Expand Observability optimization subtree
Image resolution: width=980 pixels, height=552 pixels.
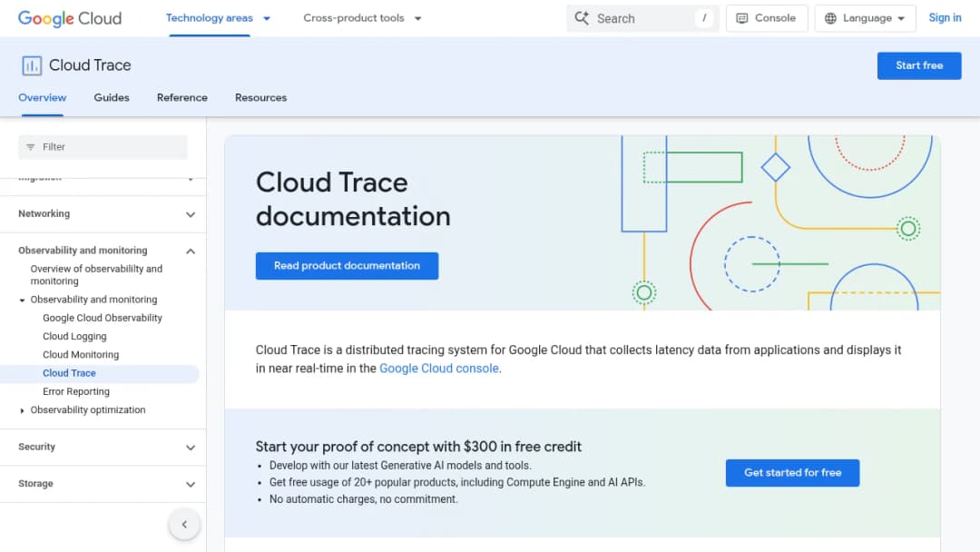(x=22, y=410)
